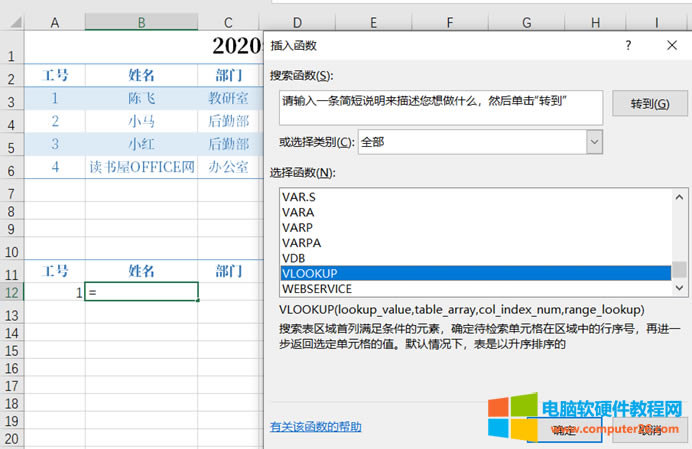This screenshot has width=692, height=449.
Task: Open the 有关该函数的帮助 help link
Action: pos(315,427)
